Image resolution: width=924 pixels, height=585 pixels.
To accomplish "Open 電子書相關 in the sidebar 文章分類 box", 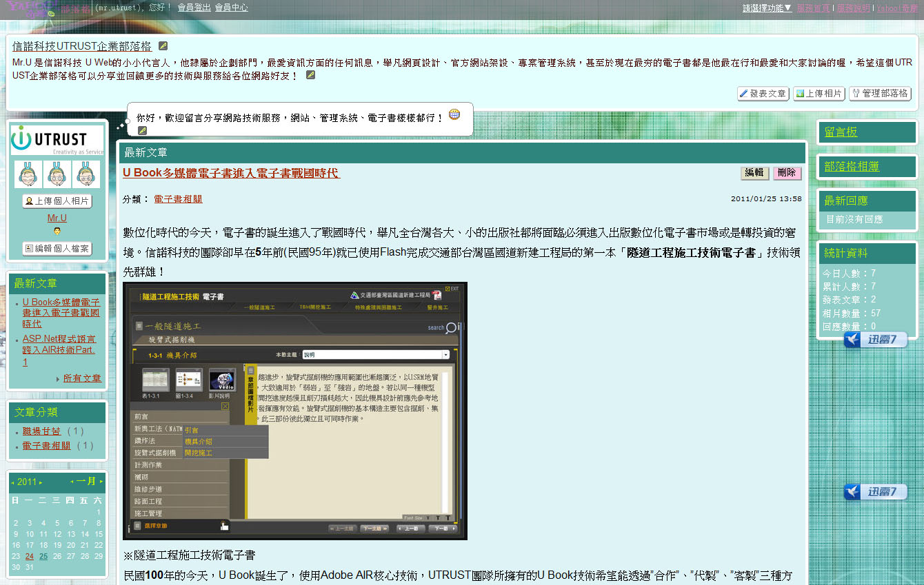I will [x=46, y=446].
